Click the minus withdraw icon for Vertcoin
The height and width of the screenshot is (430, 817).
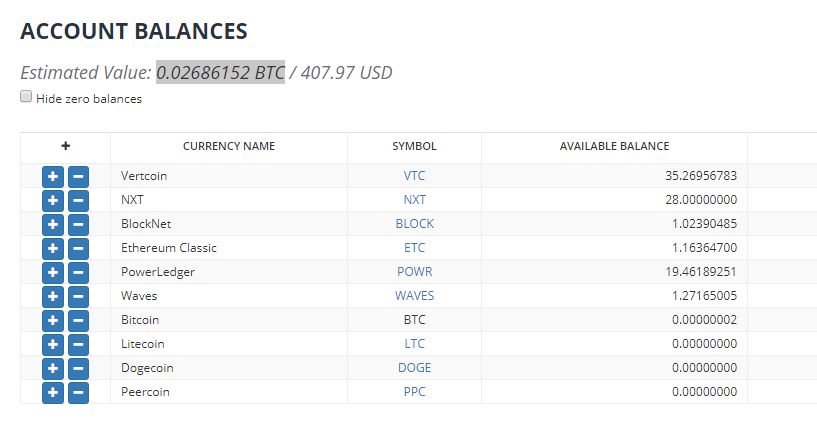click(x=78, y=176)
